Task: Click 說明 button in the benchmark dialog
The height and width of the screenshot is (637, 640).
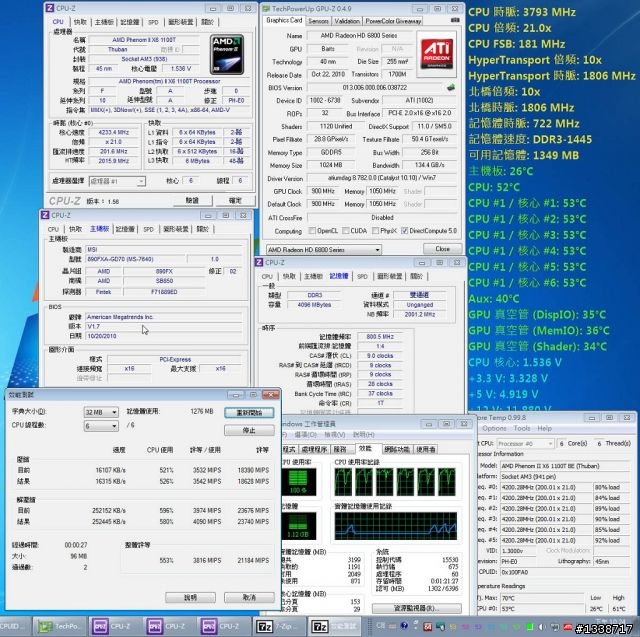Action: [190, 597]
